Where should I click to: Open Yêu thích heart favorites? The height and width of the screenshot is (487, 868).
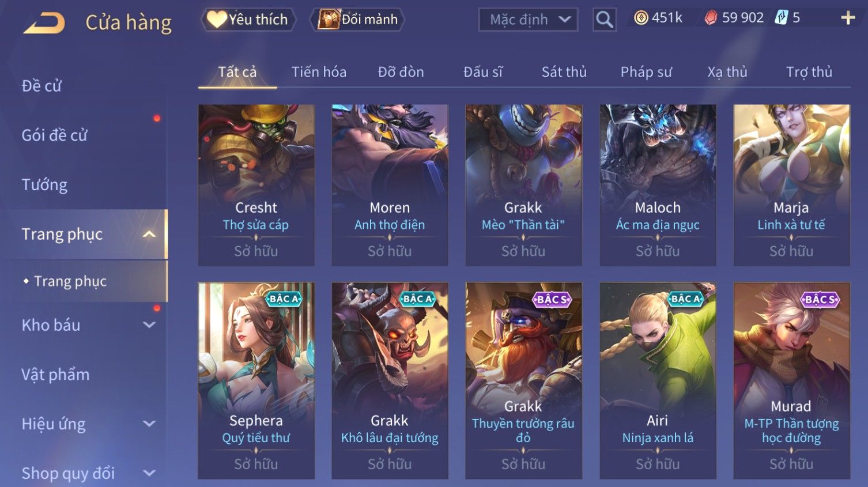coord(248,20)
